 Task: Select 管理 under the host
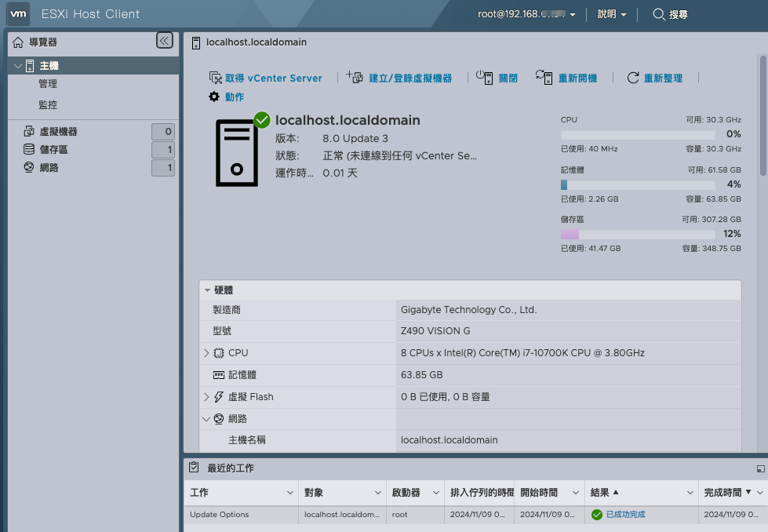click(x=48, y=84)
